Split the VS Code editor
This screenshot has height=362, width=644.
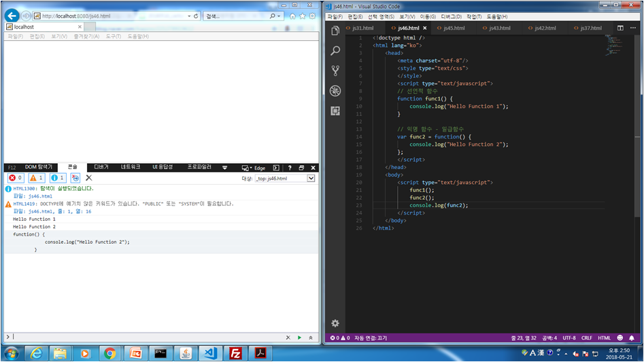[x=620, y=28]
